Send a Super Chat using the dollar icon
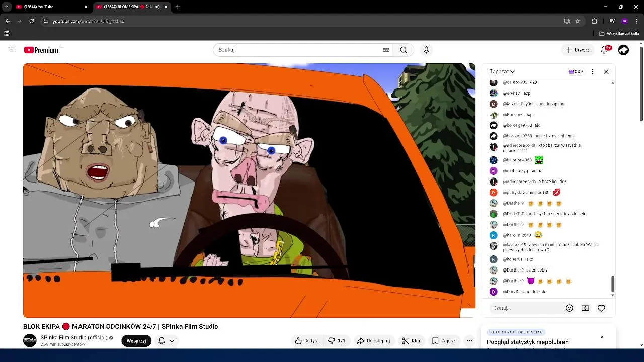The image size is (644, 362). [585, 308]
